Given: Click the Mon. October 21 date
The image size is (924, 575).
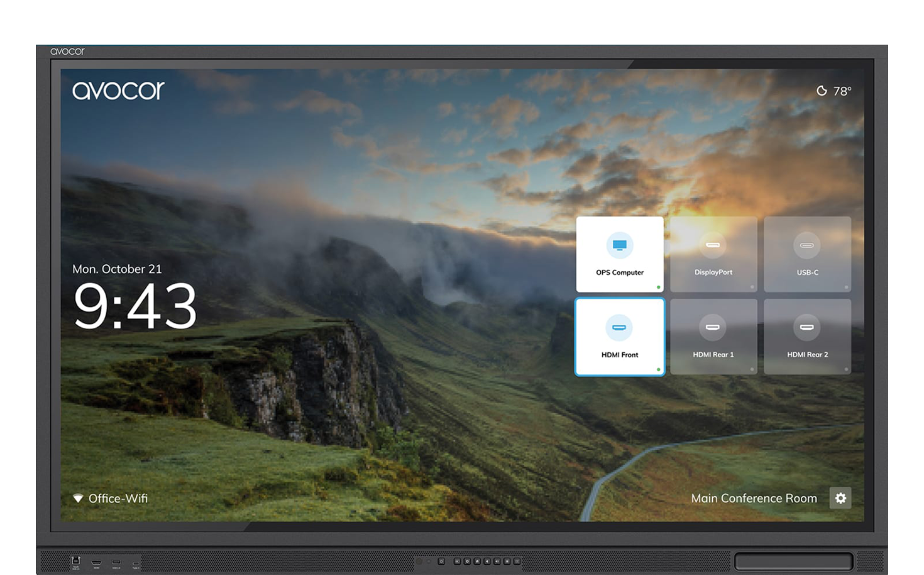Looking at the screenshot, I should pos(117,269).
